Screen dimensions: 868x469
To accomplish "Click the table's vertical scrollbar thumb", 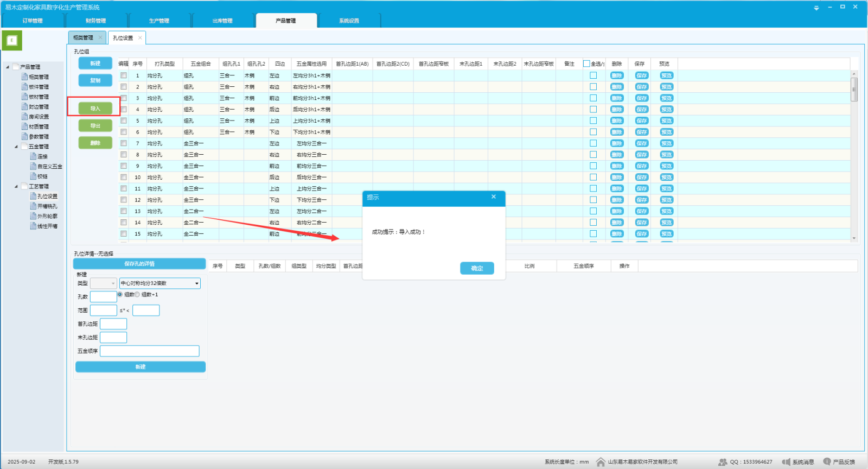I will pos(854,90).
